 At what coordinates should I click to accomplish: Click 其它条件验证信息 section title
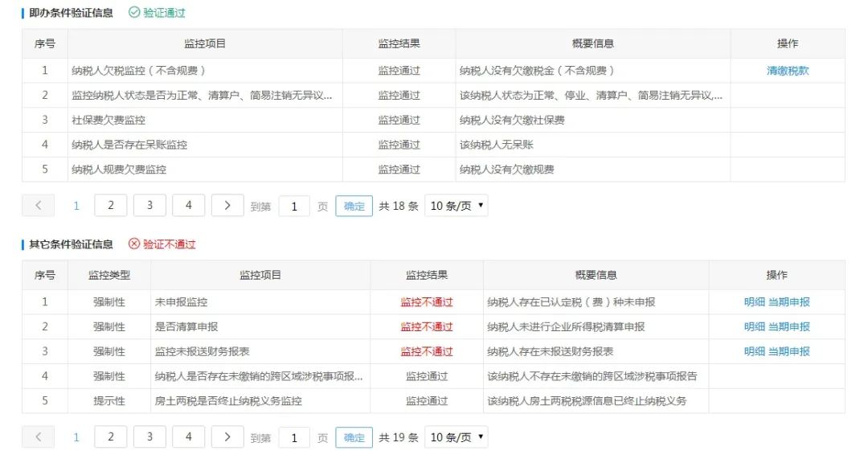point(71,244)
